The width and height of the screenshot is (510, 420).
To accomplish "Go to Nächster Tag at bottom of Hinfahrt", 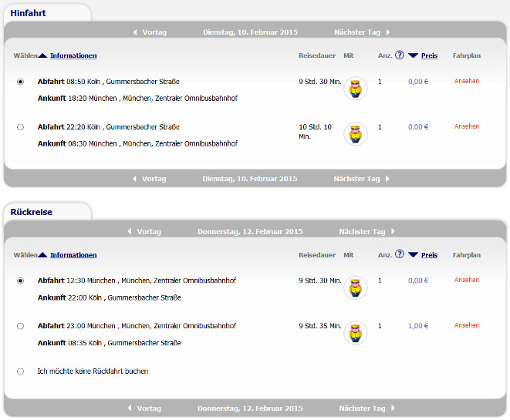I will 357,179.
